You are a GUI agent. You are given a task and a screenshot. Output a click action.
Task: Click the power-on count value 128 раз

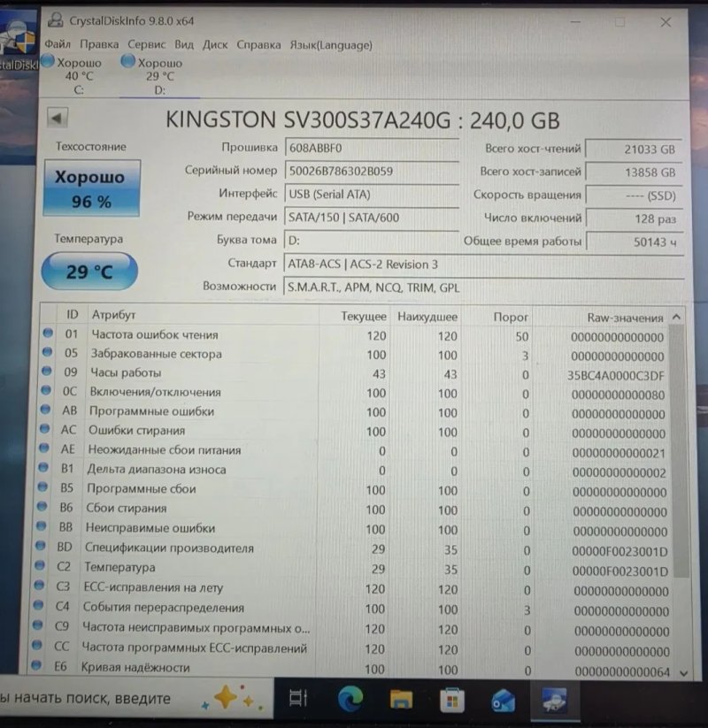(635, 218)
